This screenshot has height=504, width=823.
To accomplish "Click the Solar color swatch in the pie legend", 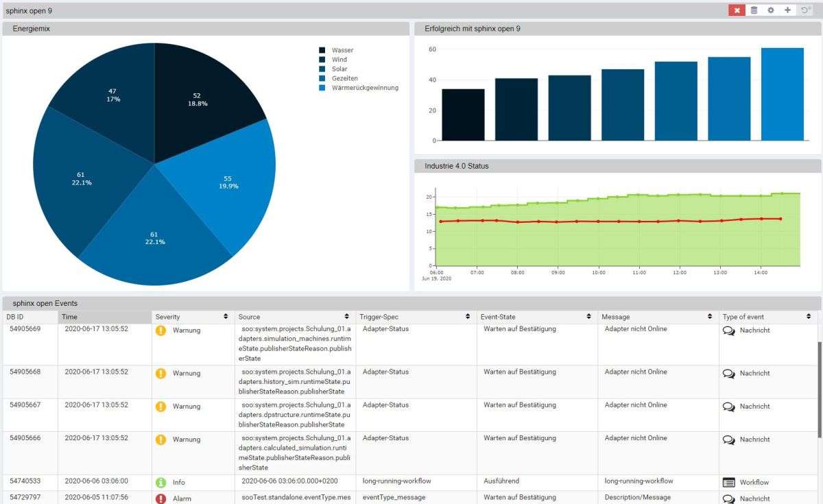I will (320, 69).
